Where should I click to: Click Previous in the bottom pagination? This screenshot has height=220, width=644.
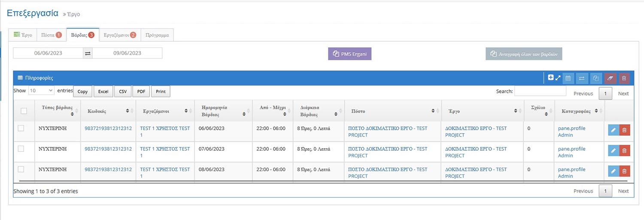(583, 191)
